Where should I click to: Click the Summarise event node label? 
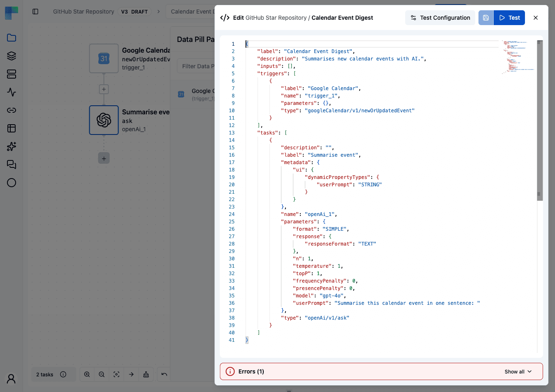click(x=146, y=112)
